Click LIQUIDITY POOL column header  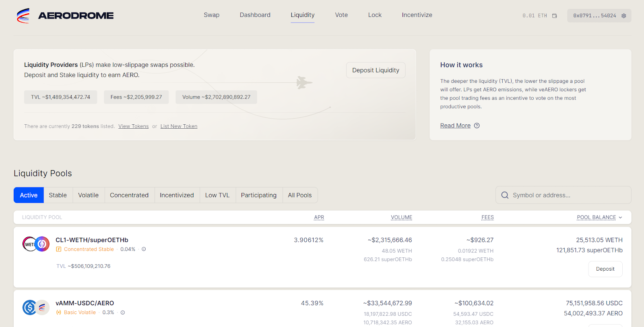(42, 217)
